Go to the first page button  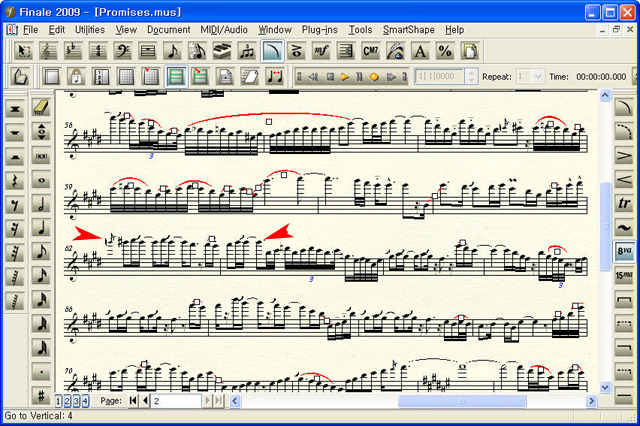pos(133,401)
